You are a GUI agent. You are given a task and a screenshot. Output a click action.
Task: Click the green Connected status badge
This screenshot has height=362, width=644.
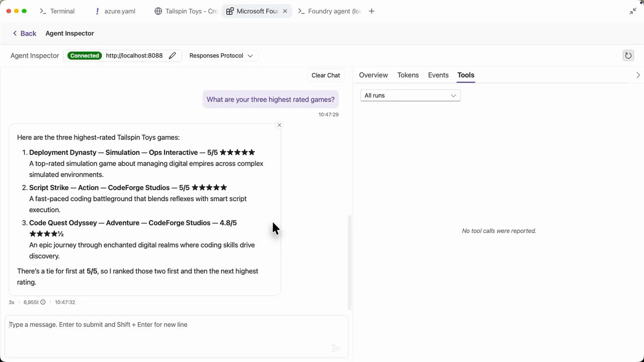point(85,56)
